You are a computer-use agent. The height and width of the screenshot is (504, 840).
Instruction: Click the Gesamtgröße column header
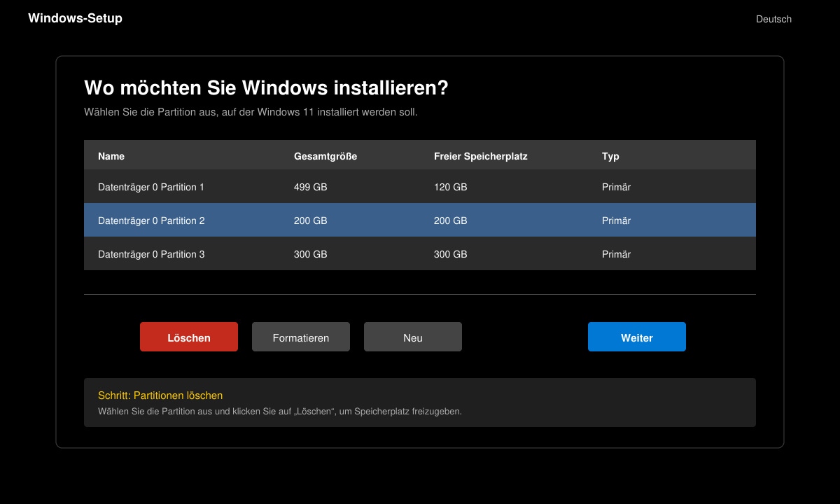[x=325, y=156]
